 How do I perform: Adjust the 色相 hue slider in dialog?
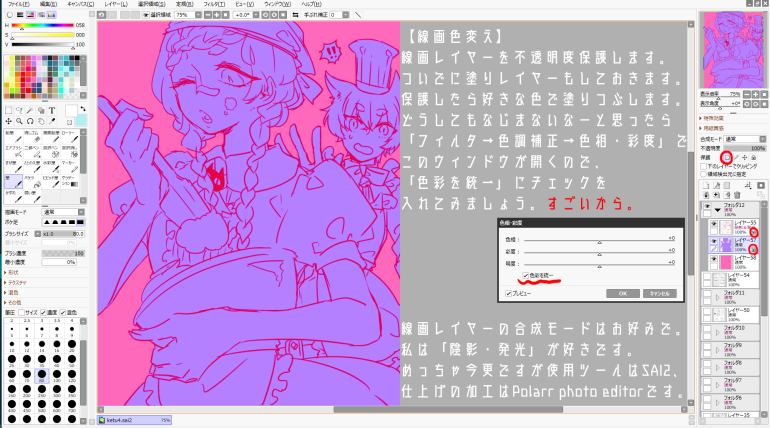tap(599, 240)
